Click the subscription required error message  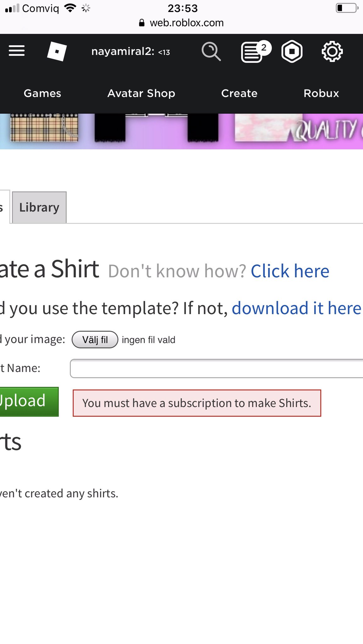[197, 403]
